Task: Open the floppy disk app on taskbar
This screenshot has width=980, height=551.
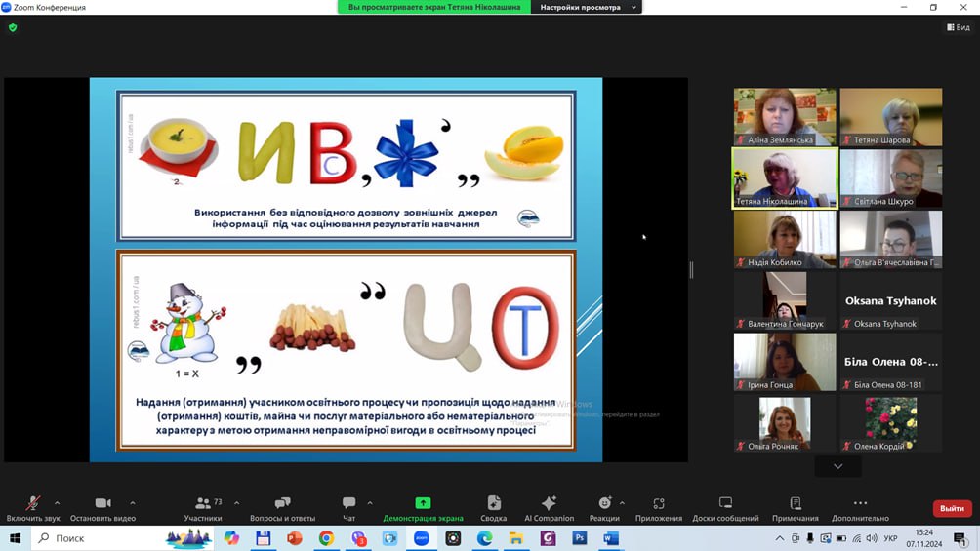Action: pos(264,538)
